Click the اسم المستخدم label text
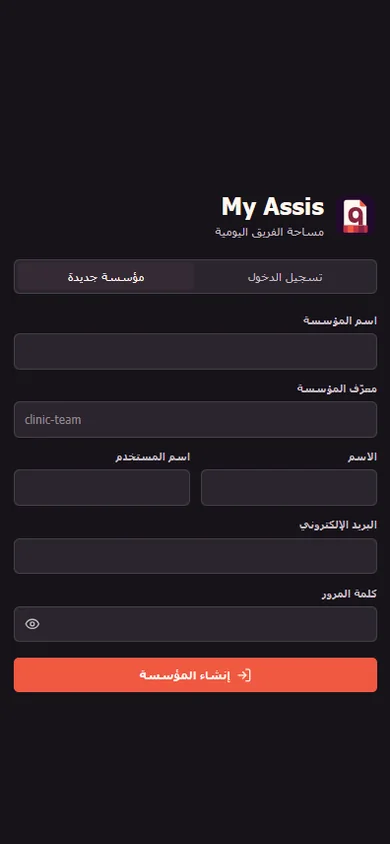Viewport: 390px width, 844px height. (152, 457)
